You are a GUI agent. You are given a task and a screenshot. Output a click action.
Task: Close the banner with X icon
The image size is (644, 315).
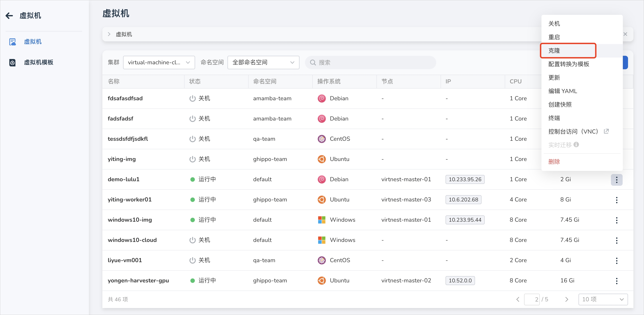(x=625, y=34)
